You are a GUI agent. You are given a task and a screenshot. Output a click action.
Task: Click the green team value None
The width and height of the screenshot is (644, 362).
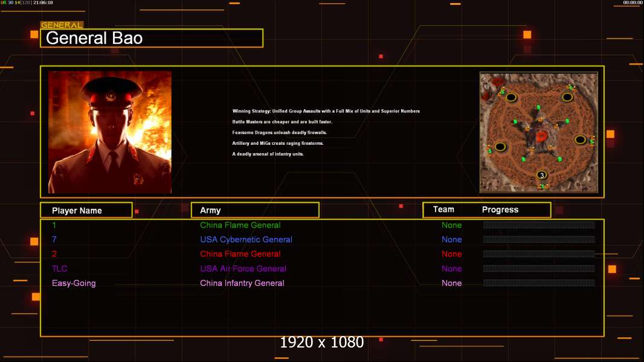point(451,225)
